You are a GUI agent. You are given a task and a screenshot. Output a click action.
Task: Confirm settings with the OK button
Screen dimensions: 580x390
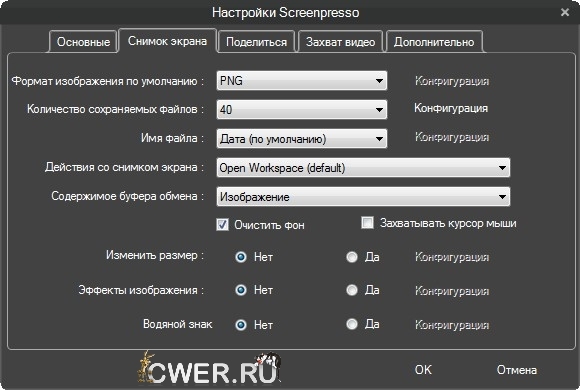click(x=423, y=370)
